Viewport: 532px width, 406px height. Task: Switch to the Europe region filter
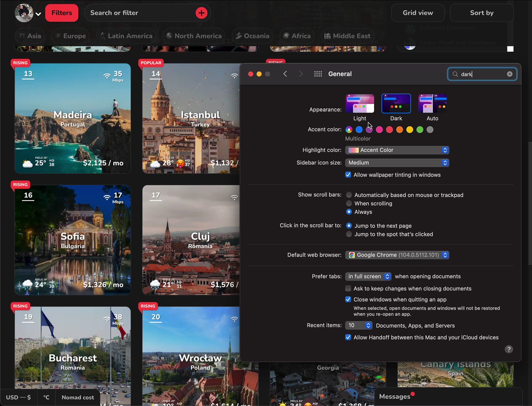(70, 36)
